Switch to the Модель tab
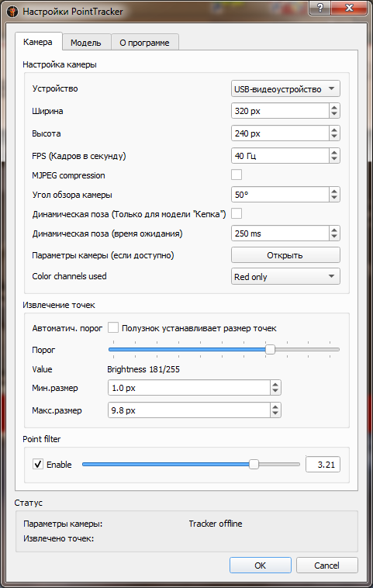 (86, 43)
